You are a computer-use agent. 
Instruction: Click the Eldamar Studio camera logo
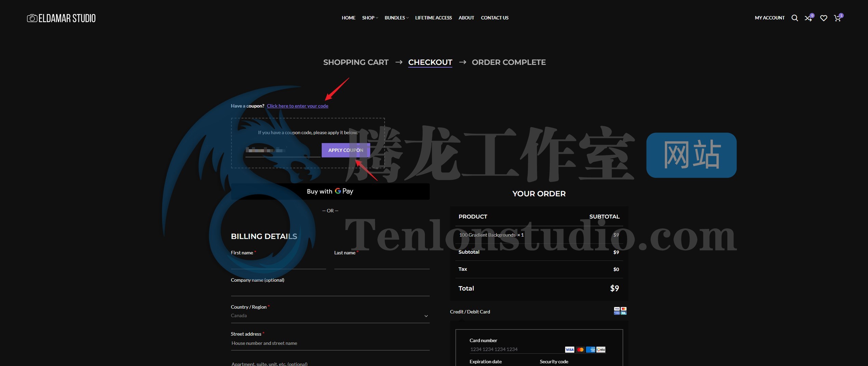[62, 18]
